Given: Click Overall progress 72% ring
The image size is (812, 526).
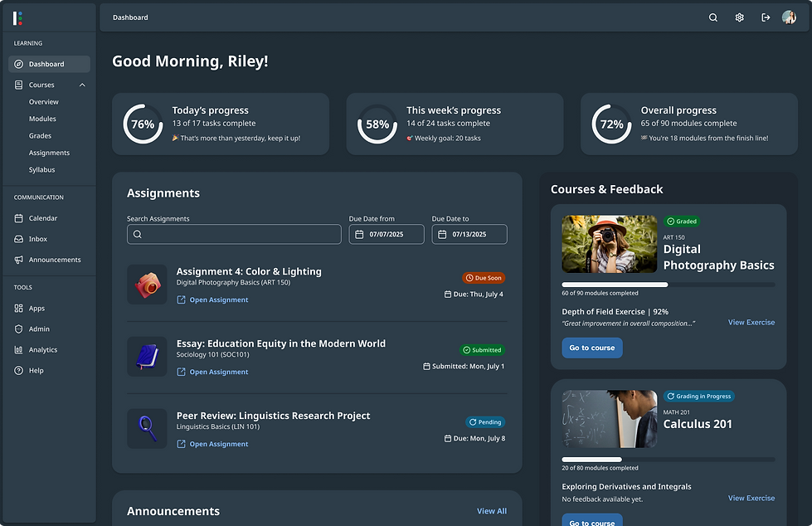Looking at the screenshot, I should [x=611, y=124].
